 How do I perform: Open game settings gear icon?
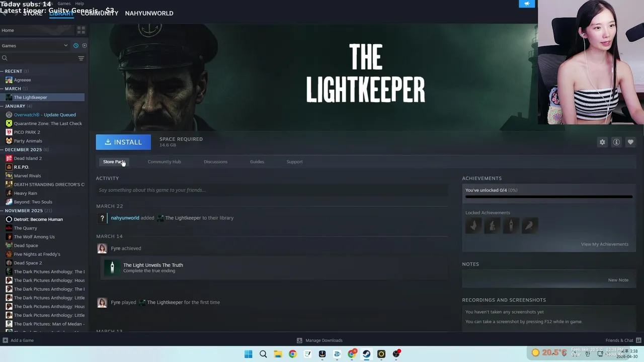click(602, 142)
